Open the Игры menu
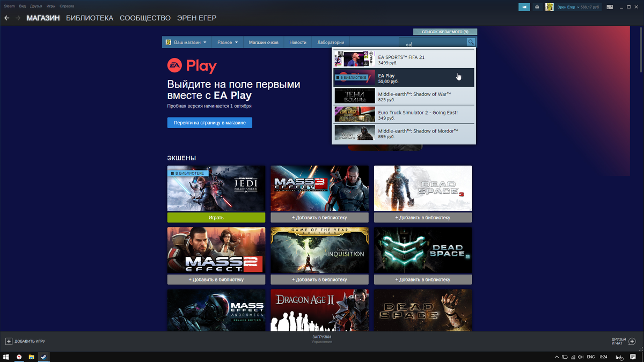The height and width of the screenshot is (362, 644). point(51,6)
